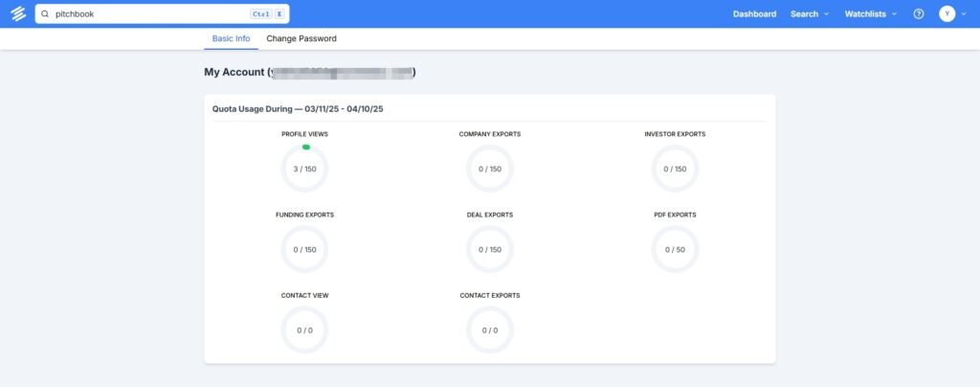Click the app logo in top-left corner
The width and height of the screenshot is (980, 387).
[17, 14]
